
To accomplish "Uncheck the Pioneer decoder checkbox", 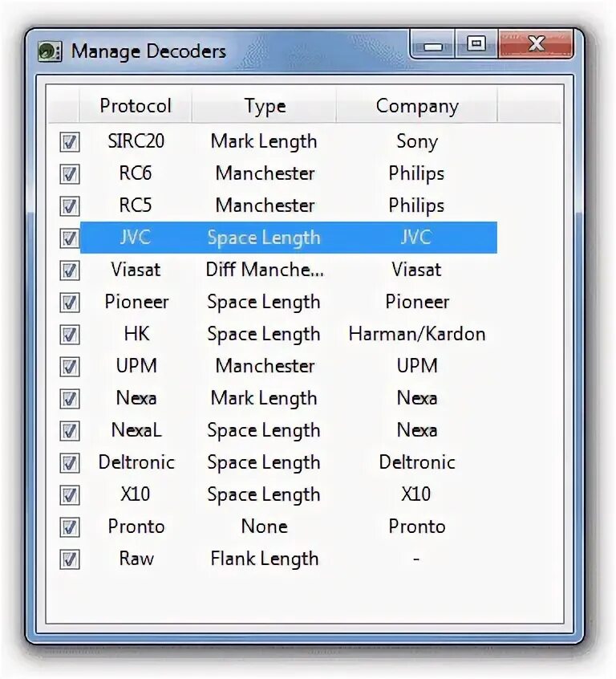I will (x=69, y=303).
